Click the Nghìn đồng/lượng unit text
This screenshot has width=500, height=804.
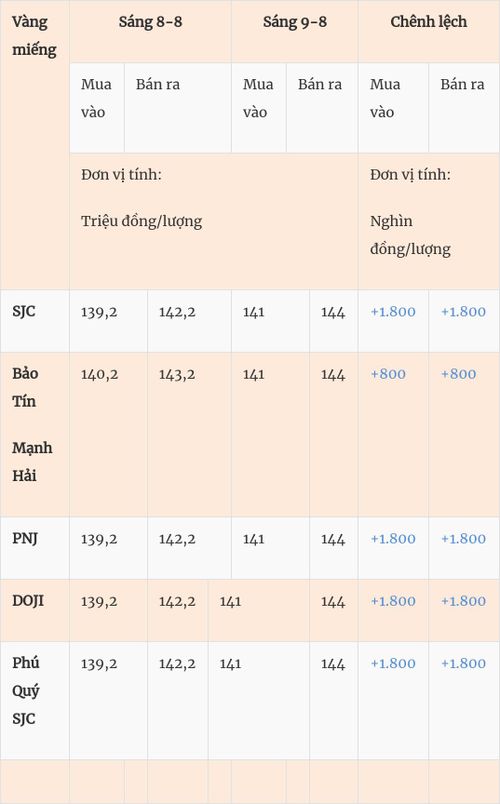tap(410, 235)
